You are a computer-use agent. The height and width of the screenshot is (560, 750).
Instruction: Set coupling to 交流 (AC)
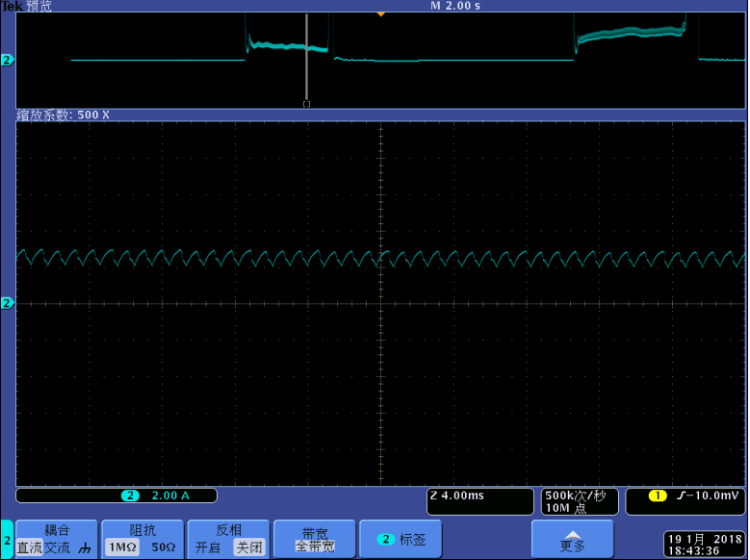tap(57, 547)
